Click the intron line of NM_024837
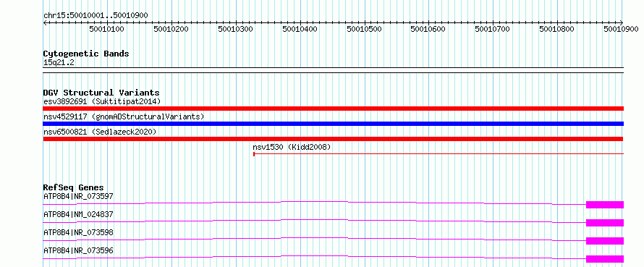Image resolution: width=644 pixels, height=267 pixels. pos(315,219)
